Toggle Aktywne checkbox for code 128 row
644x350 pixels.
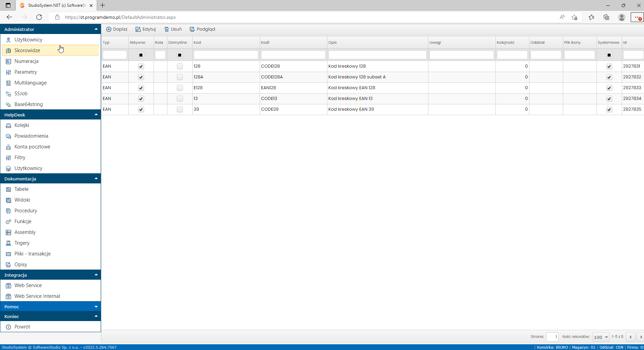(141, 66)
